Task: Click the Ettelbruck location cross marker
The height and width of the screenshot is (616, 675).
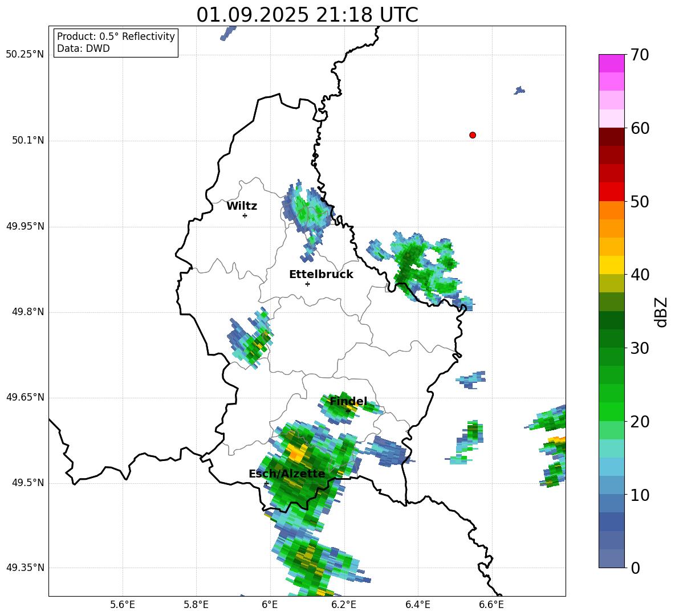Action: pos(307,284)
